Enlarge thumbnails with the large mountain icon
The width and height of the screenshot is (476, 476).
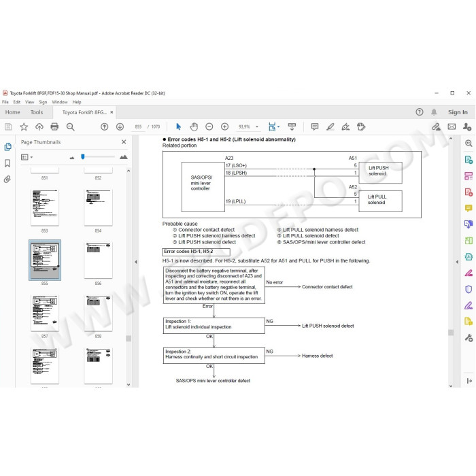[124, 157]
